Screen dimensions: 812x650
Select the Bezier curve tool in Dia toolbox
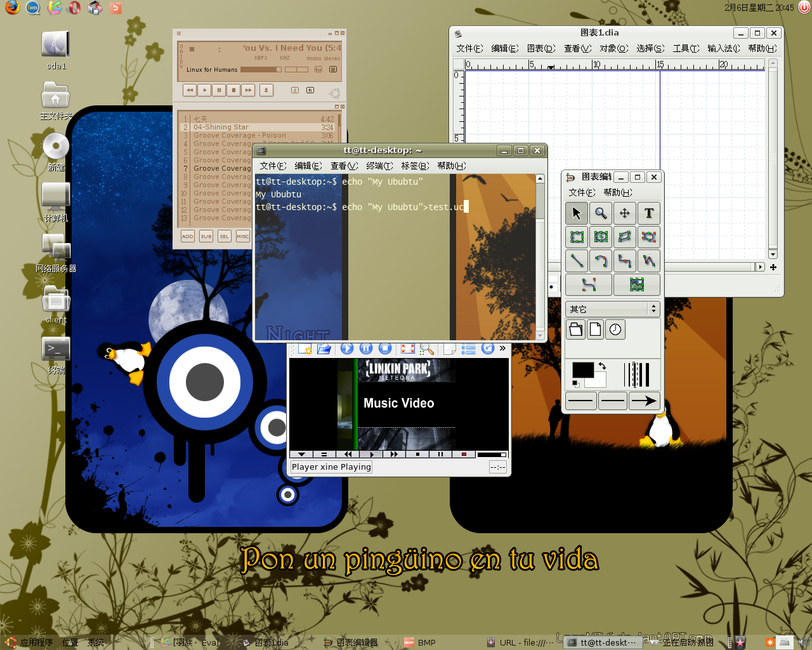point(589,284)
